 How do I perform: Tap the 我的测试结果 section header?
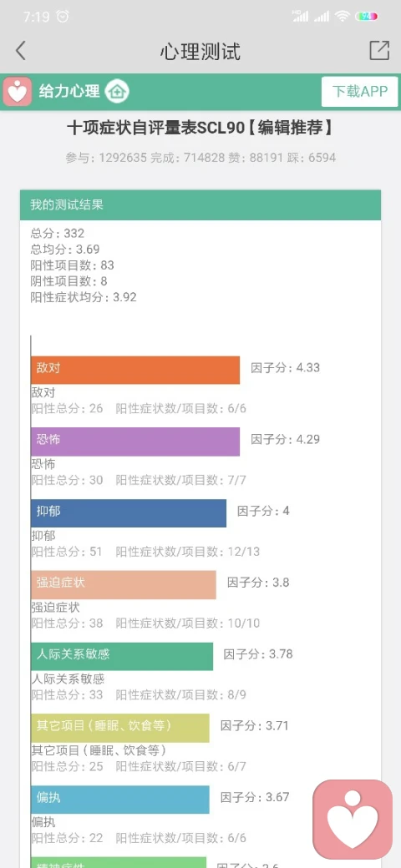click(x=200, y=204)
